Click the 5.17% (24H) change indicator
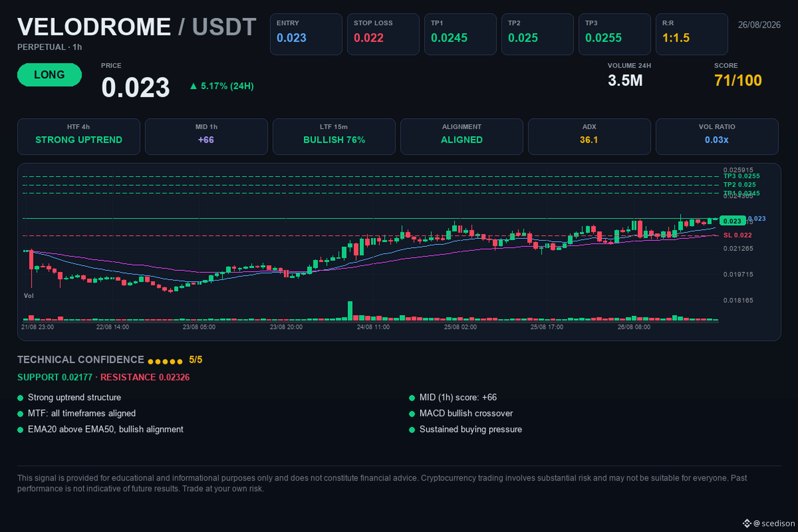 221,86
